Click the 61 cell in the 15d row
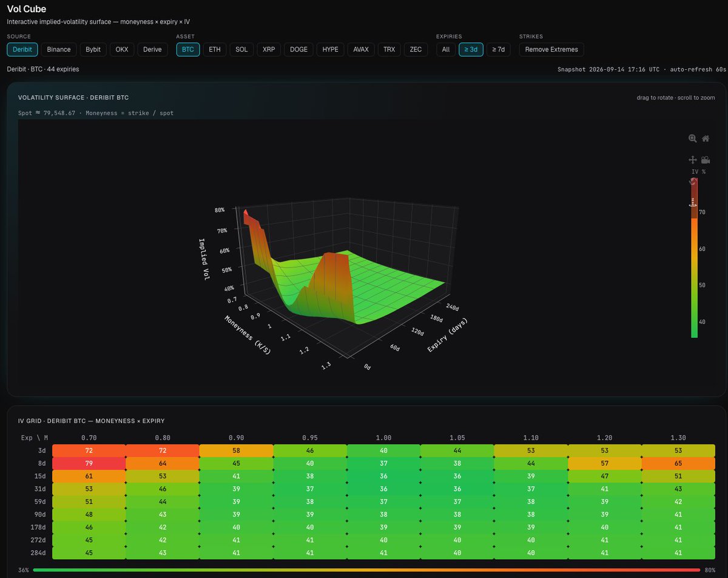This screenshot has width=728, height=578. [x=89, y=476]
